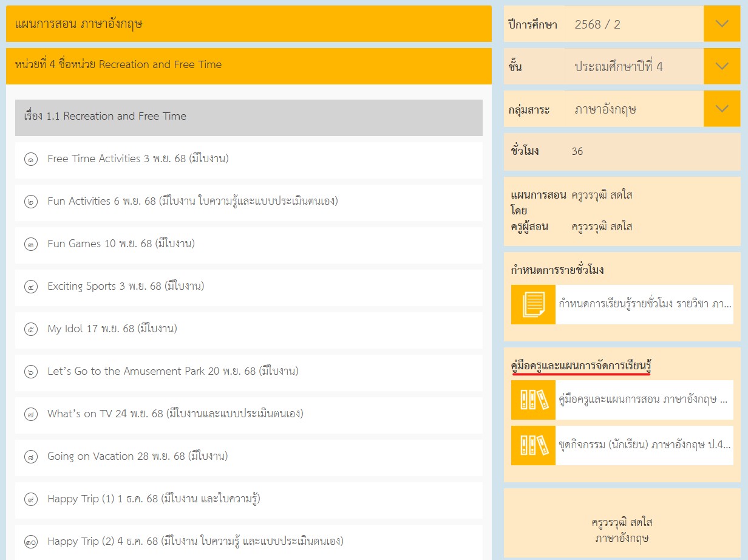Click the circled number one lesson icon
748x560 pixels.
click(x=31, y=160)
